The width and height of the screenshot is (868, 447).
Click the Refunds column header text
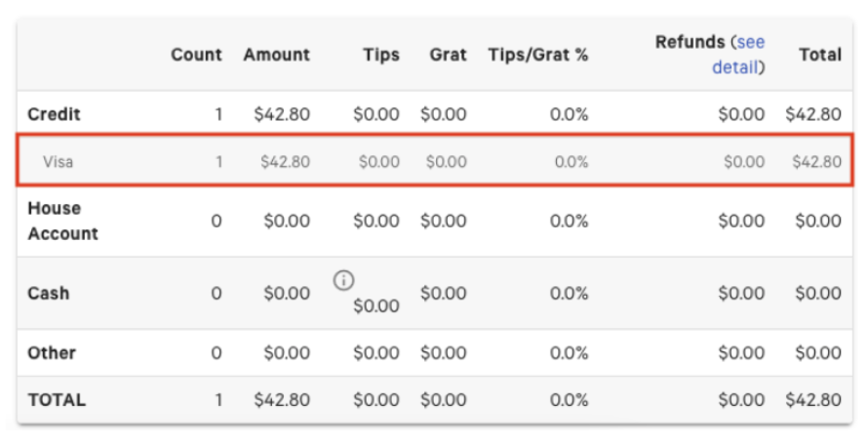tap(690, 42)
